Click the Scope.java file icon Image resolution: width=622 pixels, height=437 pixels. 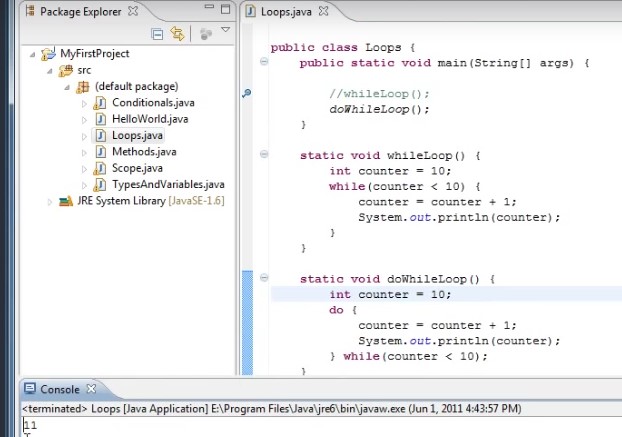click(x=100, y=168)
